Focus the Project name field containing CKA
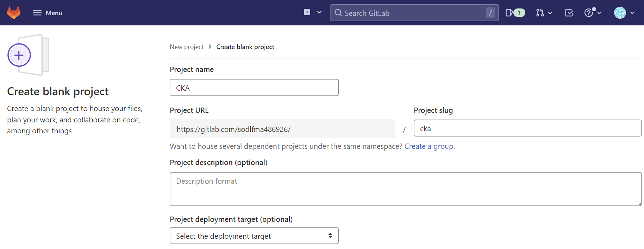Viewport: 644px width, 249px height. (x=254, y=88)
